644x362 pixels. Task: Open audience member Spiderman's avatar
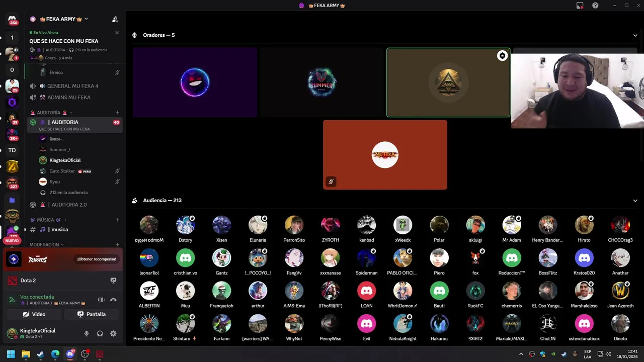[366, 258]
